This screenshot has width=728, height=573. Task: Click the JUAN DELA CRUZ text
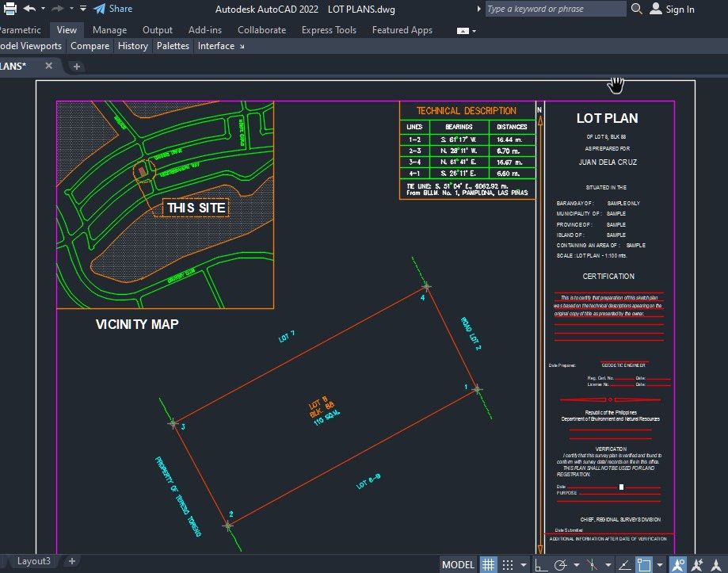coord(608,162)
